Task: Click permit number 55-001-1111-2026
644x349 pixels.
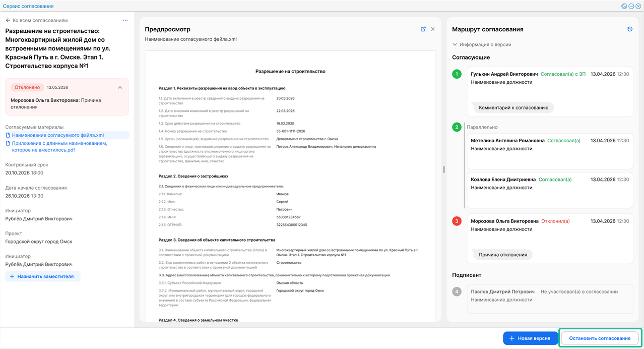Action: [x=291, y=131]
